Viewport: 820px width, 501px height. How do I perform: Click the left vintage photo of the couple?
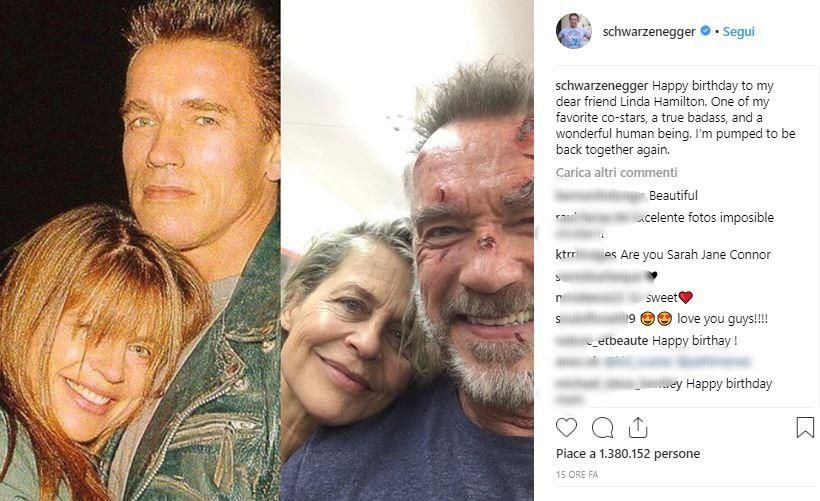click(x=140, y=250)
